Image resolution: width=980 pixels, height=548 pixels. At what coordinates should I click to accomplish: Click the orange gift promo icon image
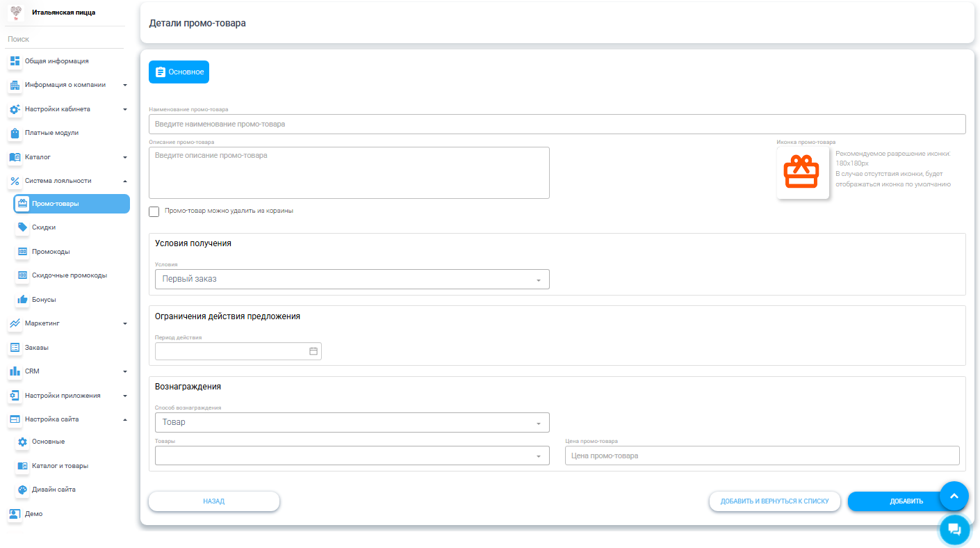[x=802, y=172]
